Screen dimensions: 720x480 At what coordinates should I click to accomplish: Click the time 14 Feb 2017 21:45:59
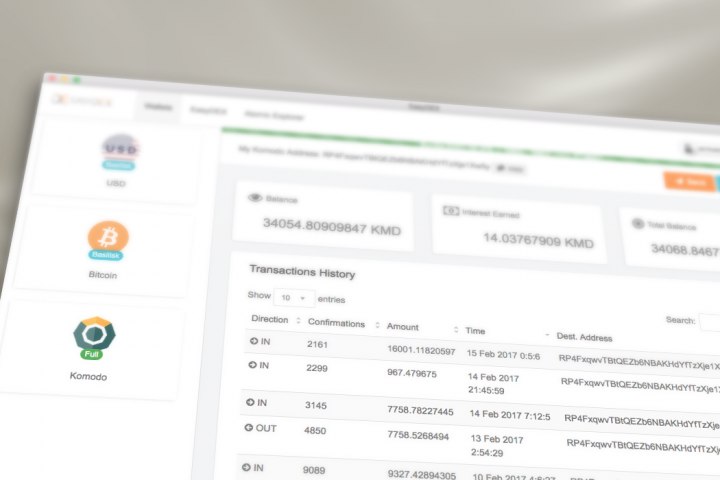(x=493, y=384)
